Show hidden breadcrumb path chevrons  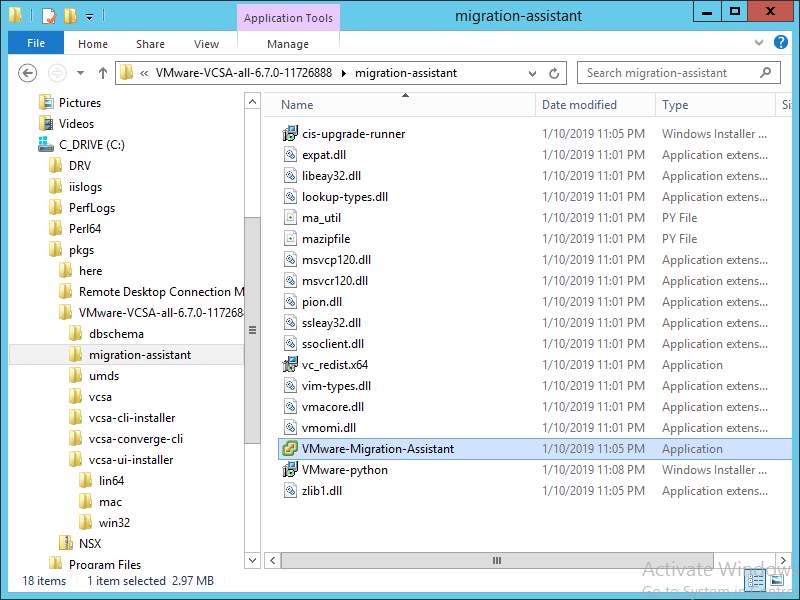(144, 73)
